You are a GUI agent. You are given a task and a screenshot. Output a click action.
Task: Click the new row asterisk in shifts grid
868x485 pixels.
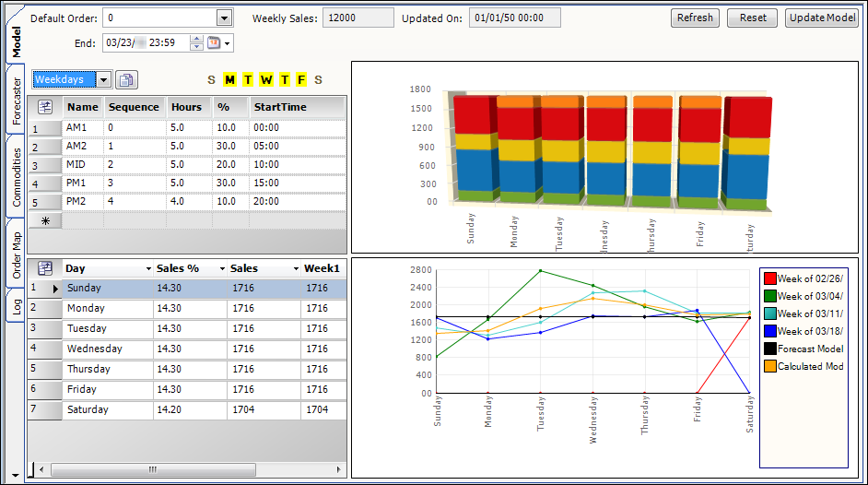pos(45,220)
